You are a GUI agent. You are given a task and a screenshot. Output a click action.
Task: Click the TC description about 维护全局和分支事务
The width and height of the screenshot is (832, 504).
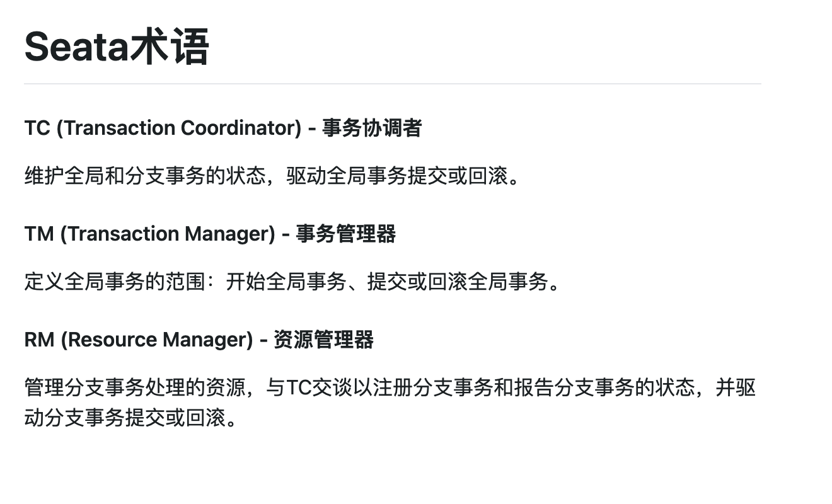[x=275, y=176]
